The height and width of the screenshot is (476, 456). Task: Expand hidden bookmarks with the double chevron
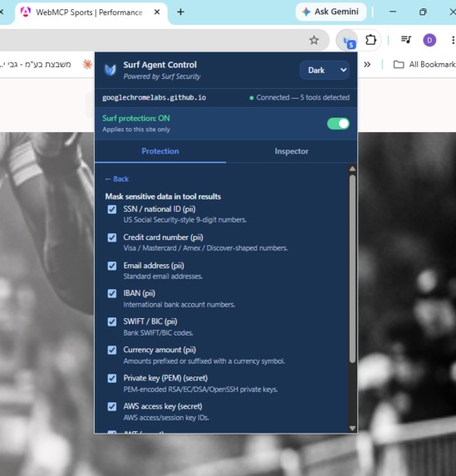point(367,64)
